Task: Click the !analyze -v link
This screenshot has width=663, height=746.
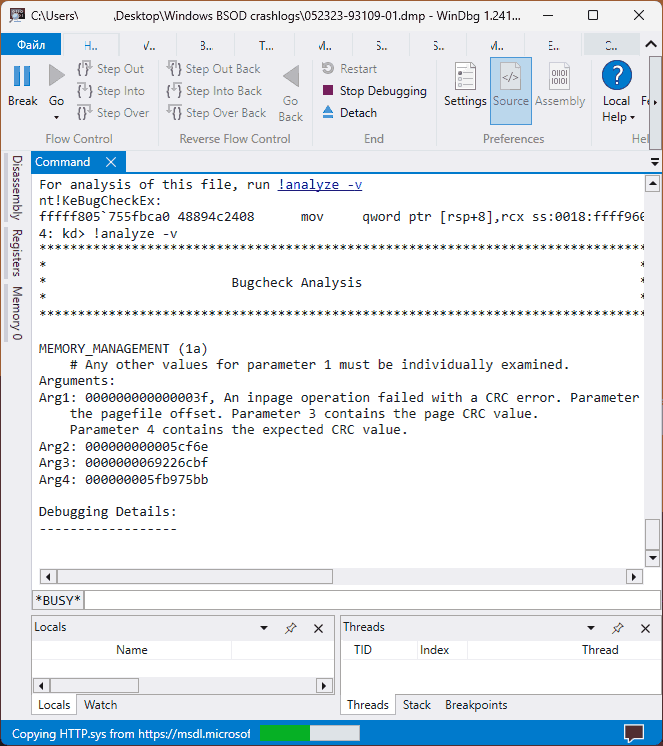Action: pos(320,185)
